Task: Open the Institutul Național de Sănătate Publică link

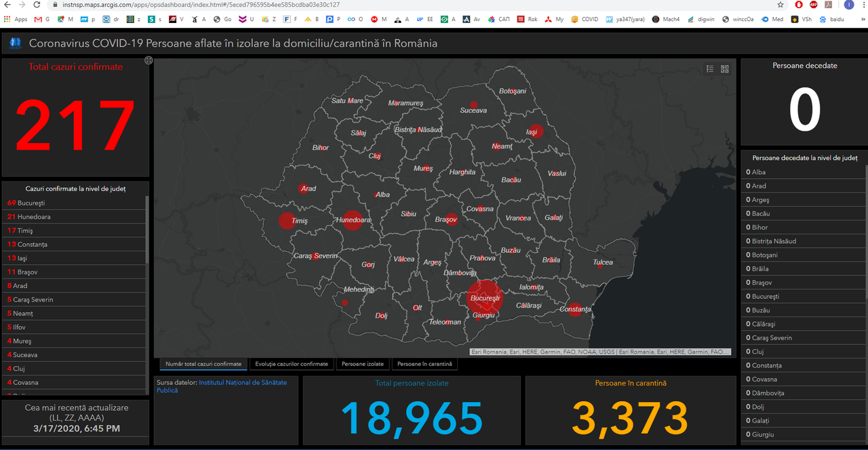Action: tap(222, 386)
